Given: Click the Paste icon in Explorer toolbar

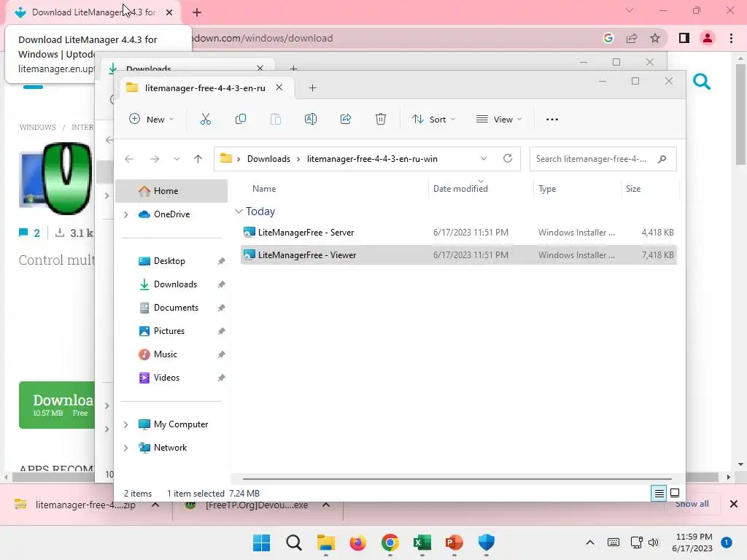Looking at the screenshot, I should point(275,119).
